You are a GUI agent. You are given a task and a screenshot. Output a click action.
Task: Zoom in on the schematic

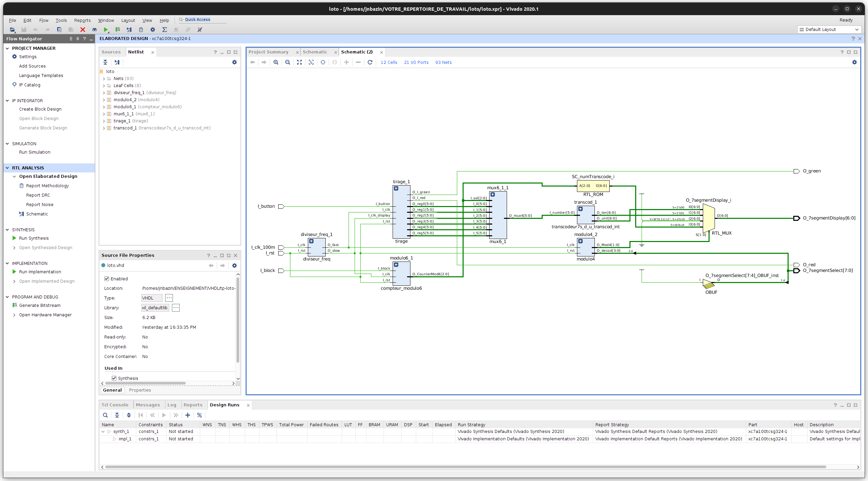[276, 62]
